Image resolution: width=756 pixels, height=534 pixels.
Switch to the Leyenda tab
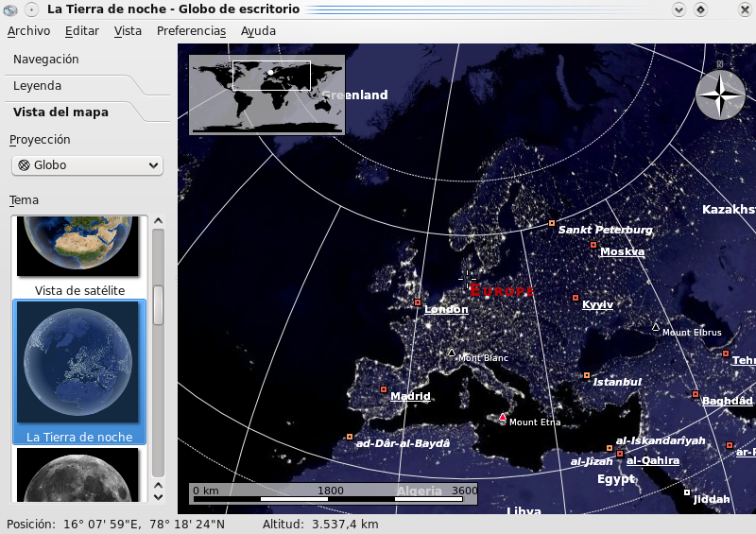click(x=37, y=86)
